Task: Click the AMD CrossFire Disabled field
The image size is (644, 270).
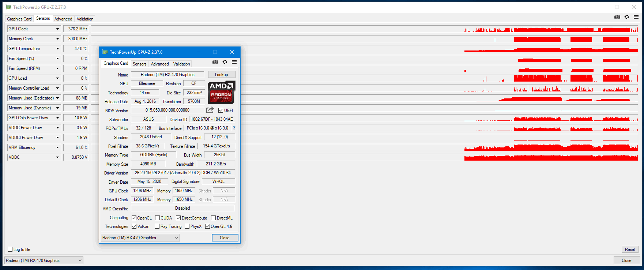Action: (183, 208)
